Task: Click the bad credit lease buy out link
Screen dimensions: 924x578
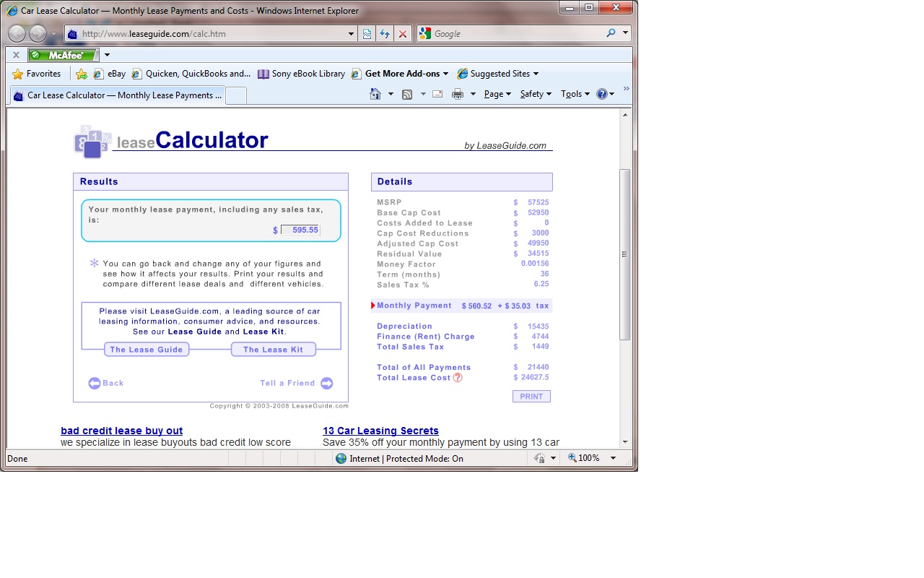Action: [121, 431]
